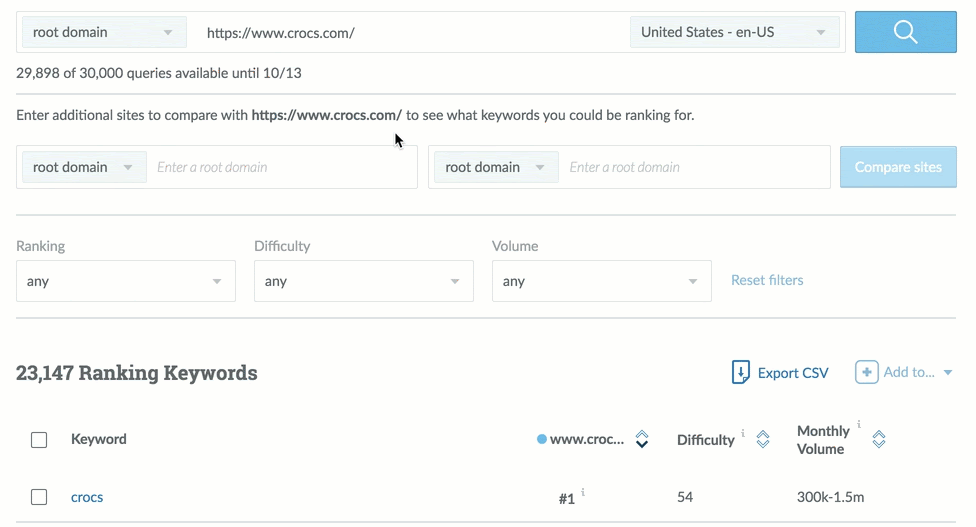Check the crocs keyword row checkbox
The height and width of the screenshot is (527, 976).
click(39, 497)
